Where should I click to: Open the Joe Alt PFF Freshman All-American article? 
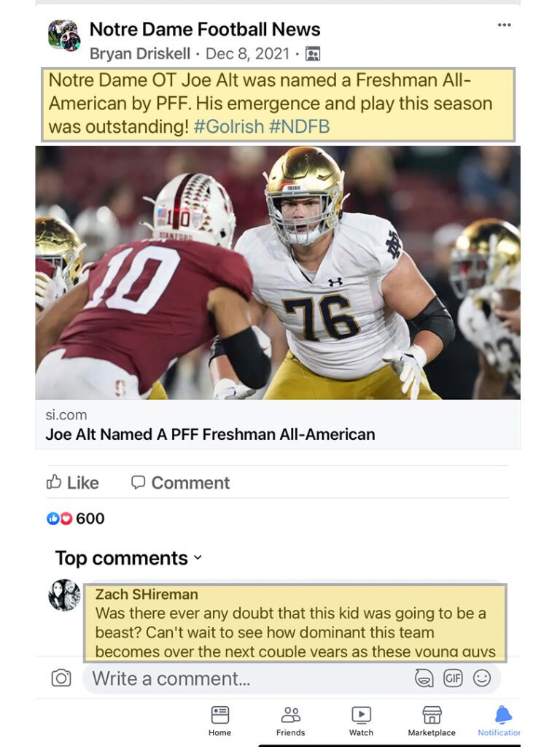pyautogui.click(x=210, y=435)
